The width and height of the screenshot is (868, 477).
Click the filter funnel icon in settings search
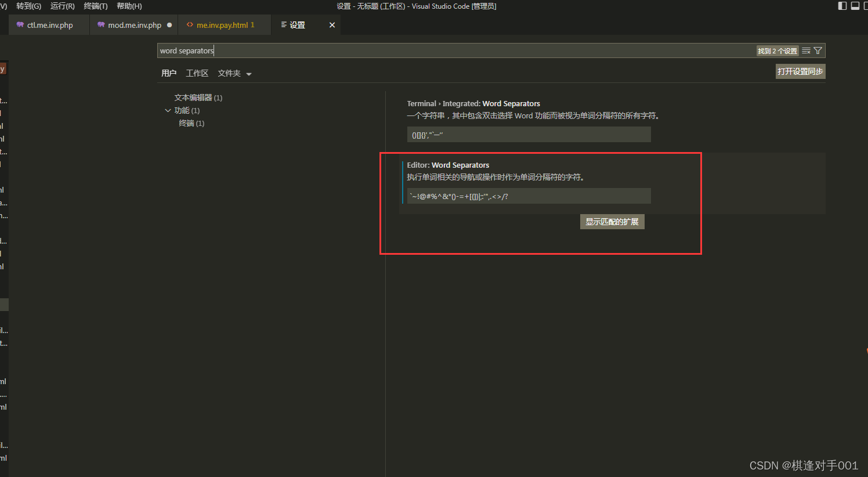(818, 51)
